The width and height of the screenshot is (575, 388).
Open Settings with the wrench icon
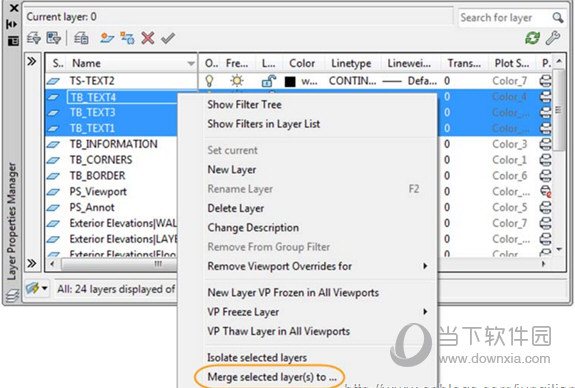click(553, 37)
